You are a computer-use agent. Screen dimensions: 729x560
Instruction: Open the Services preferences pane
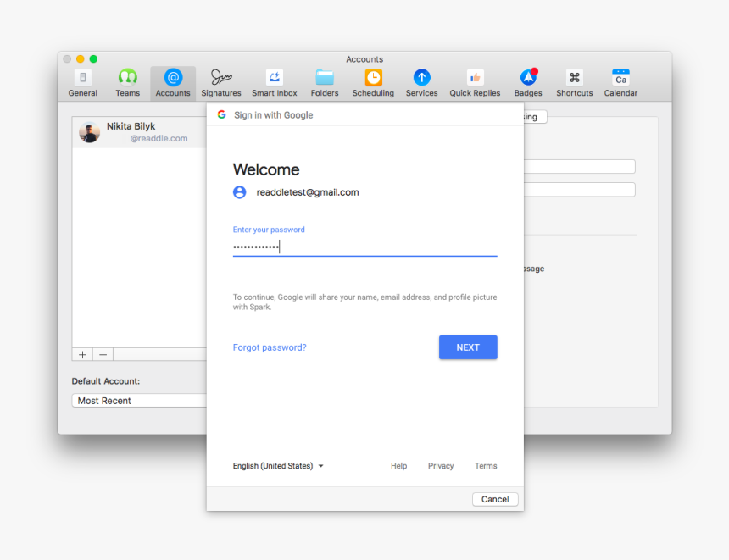point(421,83)
